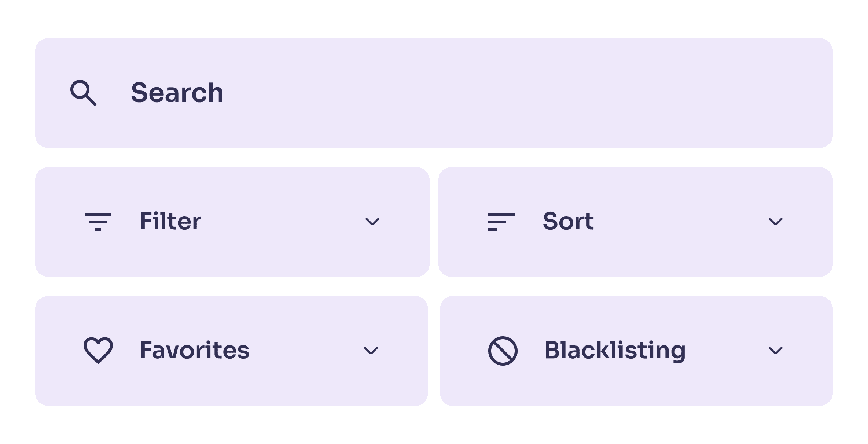This screenshot has width=868, height=444.
Task: Select the Filter label text
Action: point(170,221)
